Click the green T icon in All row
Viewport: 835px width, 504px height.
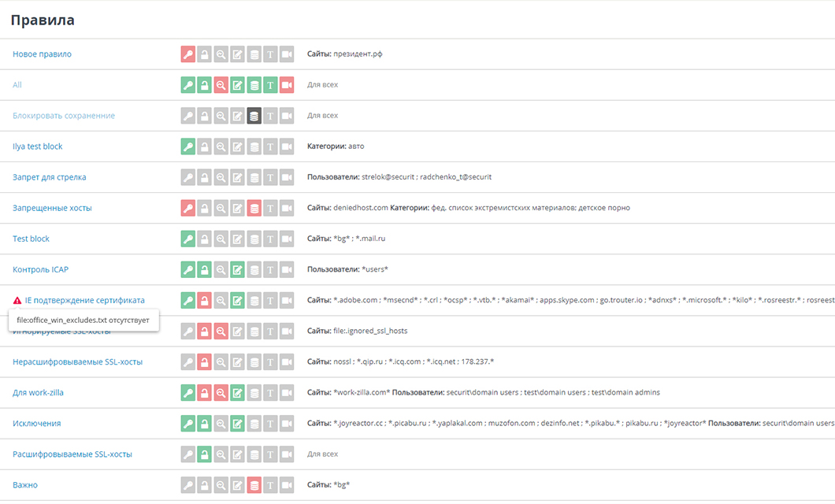(270, 85)
